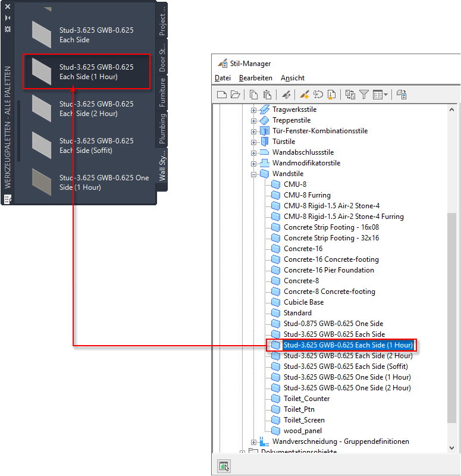Select palette tool Each Side (2 Hour)
Viewport: 461px width, 476px height.
point(86,109)
